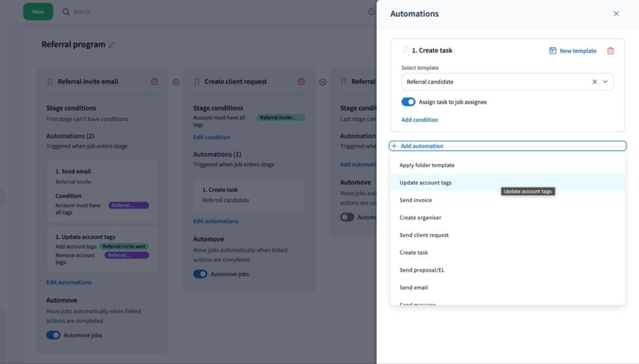This screenshot has height=364, width=639.
Task: Choose Send client request option
Action: tap(507, 235)
